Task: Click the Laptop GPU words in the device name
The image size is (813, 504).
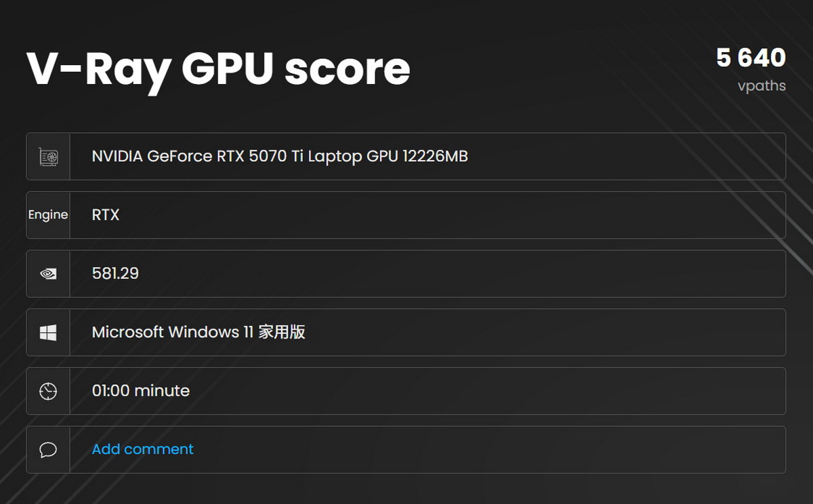Action: [353, 156]
